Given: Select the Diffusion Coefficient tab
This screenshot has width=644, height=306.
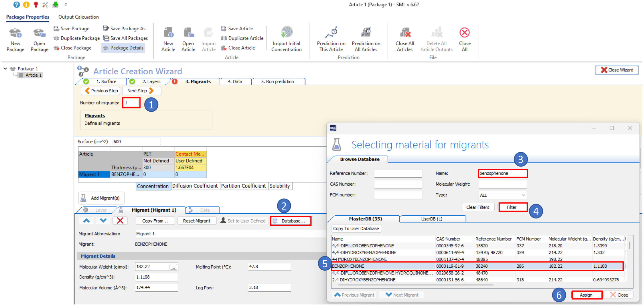Looking at the screenshot, I should tap(195, 186).
